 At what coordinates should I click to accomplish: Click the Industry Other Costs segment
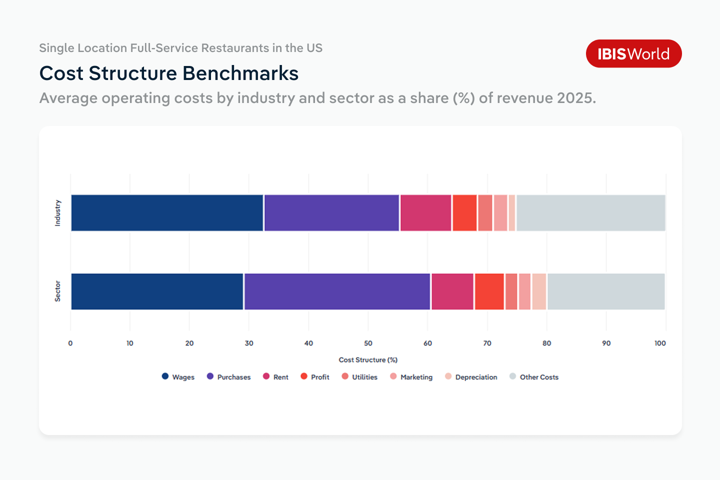pos(590,213)
